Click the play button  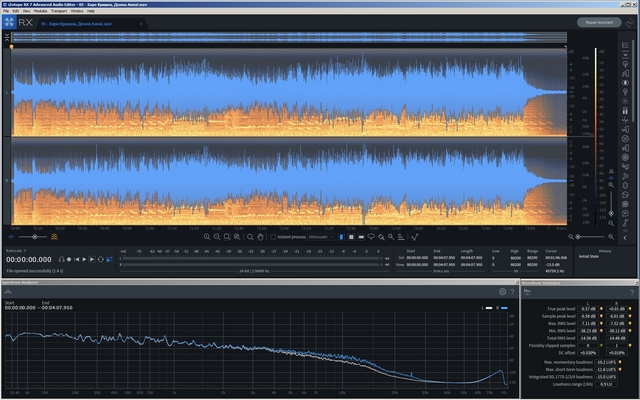click(x=84, y=260)
